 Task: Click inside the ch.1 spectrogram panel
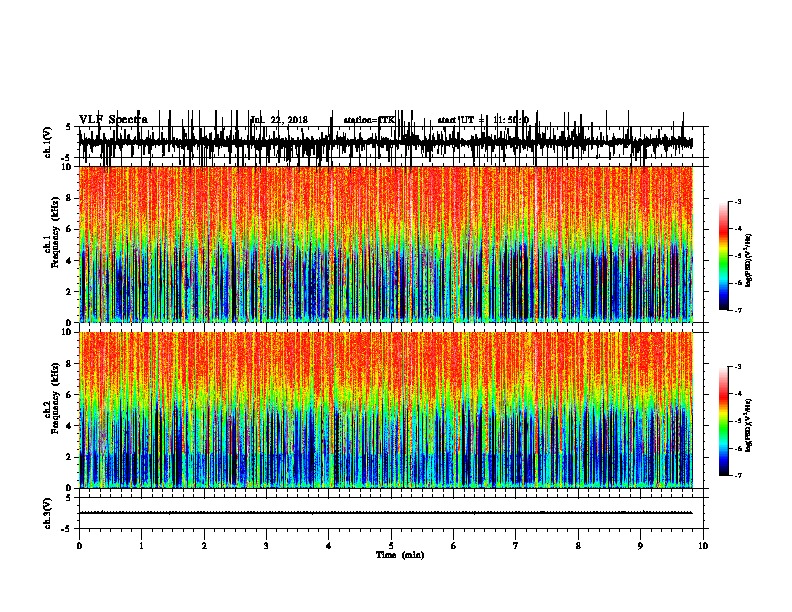(x=386, y=244)
